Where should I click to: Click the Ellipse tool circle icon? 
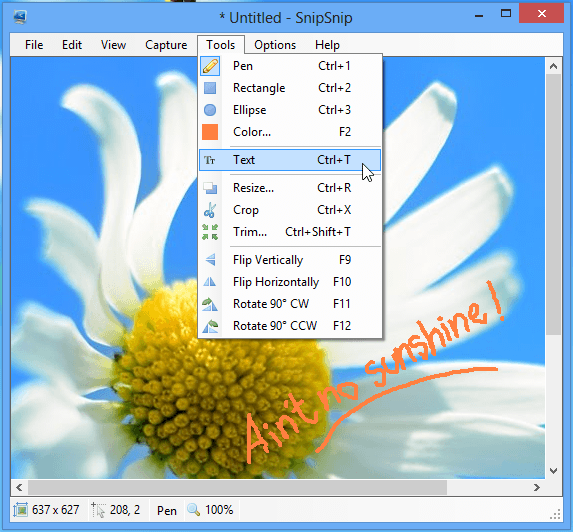(x=210, y=110)
